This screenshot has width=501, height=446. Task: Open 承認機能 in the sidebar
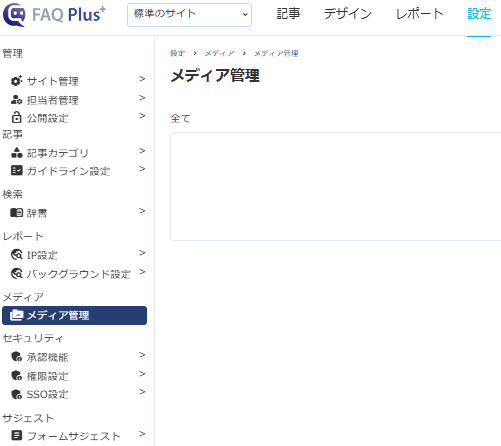pyautogui.click(x=47, y=357)
